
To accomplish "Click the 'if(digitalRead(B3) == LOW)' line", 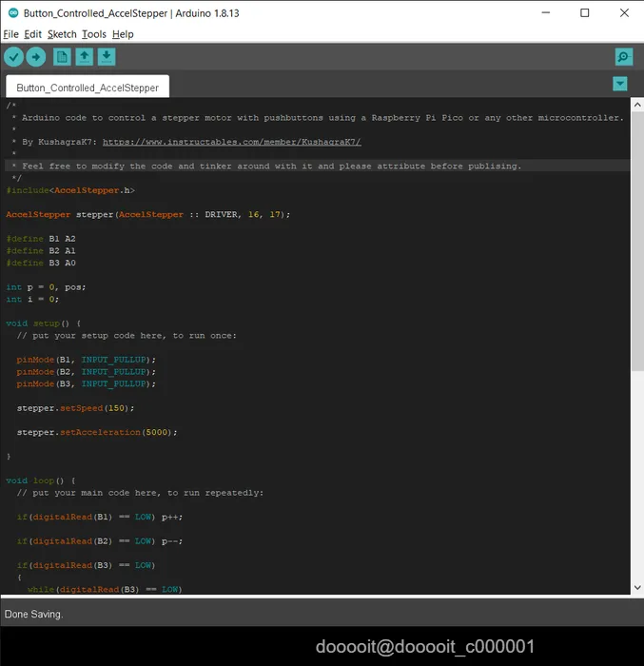I will tap(87, 565).
